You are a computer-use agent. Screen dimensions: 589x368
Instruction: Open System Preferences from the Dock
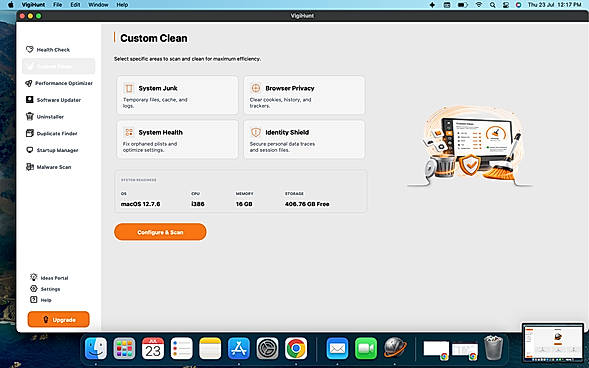[267, 348]
